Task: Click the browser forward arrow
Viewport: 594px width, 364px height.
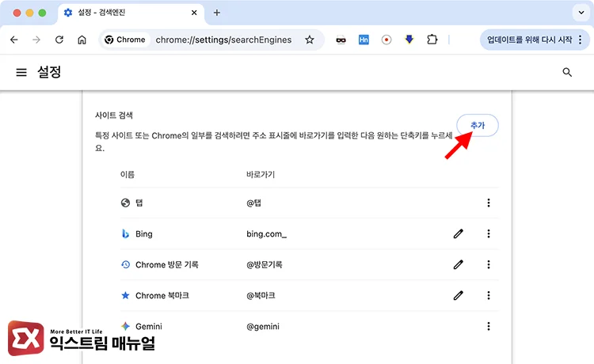Action: point(36,40)
